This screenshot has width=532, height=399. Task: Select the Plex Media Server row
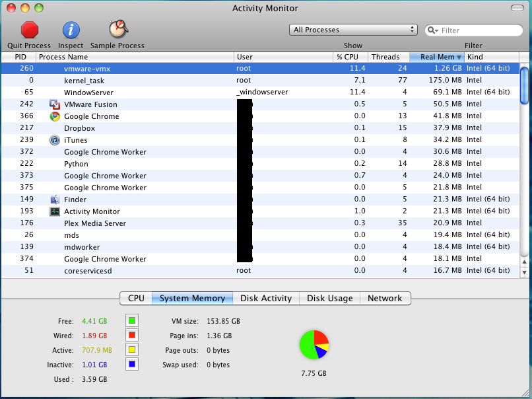click(260, 223)
